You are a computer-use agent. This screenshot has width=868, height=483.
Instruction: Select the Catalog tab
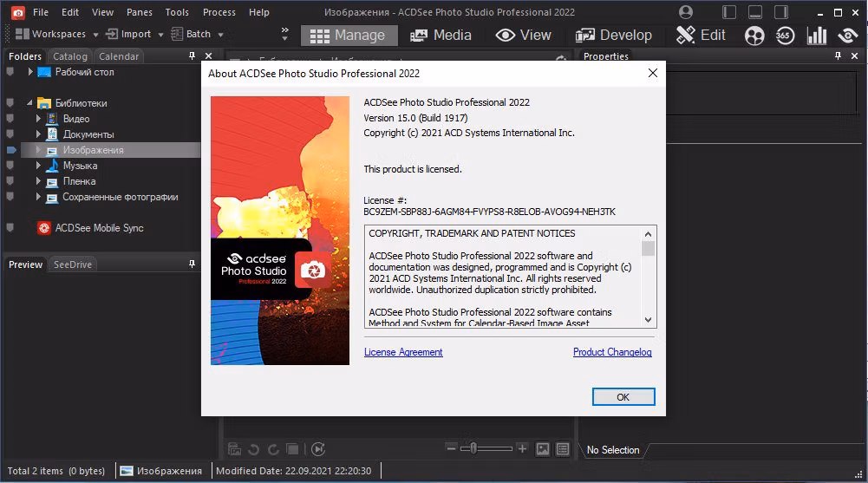pyautogui.click(x=69, y=56)
